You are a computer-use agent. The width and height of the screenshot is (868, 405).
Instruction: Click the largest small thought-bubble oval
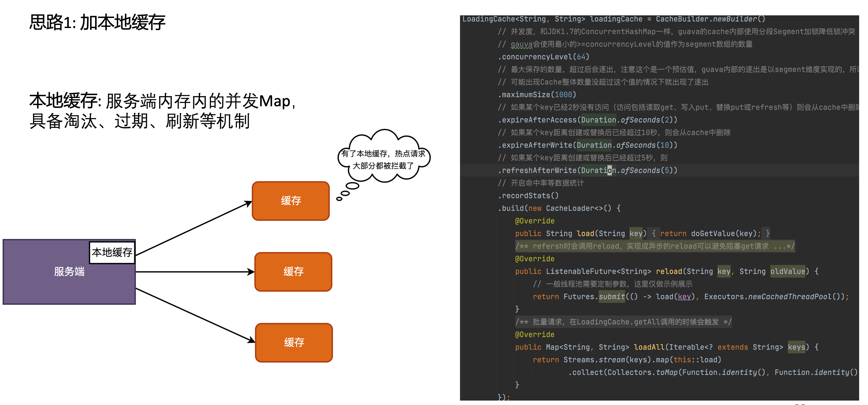(352, 186)
